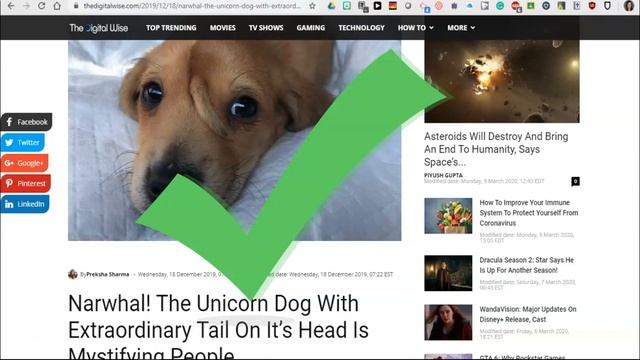640x360 pixels.
Task: Open WandaVision Major Updates article link
Action: pos(528,314)
